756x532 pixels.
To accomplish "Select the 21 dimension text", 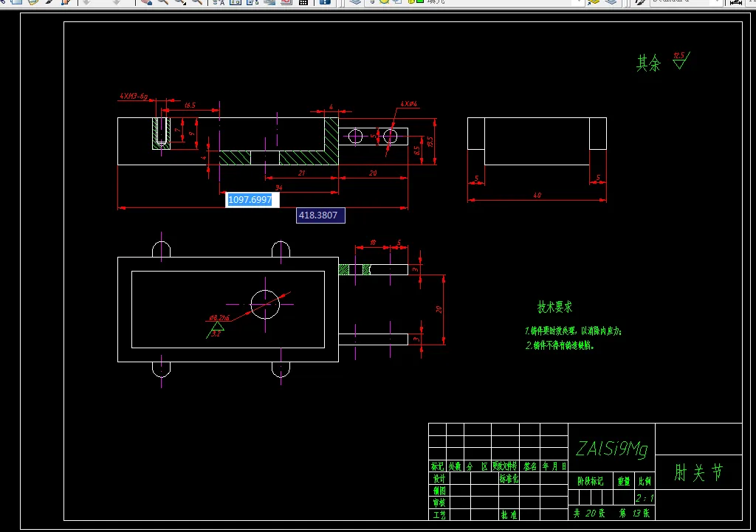I will point(301,173).
